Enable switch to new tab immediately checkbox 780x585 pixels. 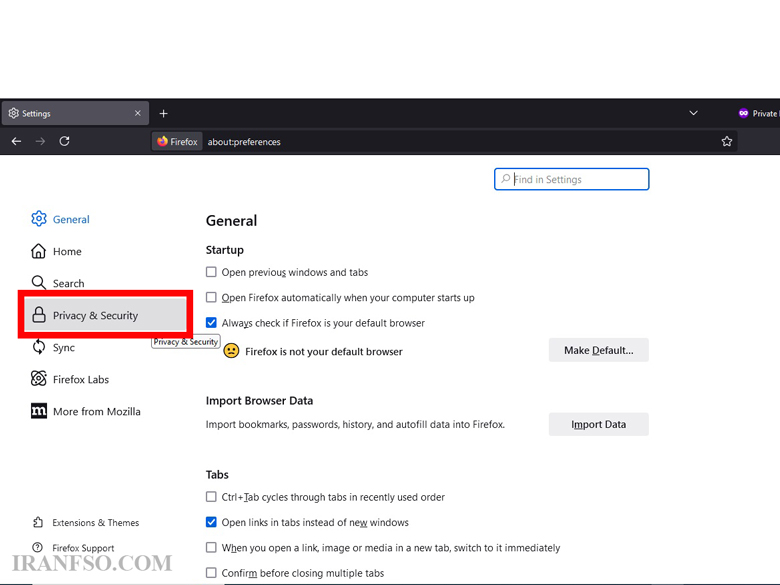[x=211, y=548]
